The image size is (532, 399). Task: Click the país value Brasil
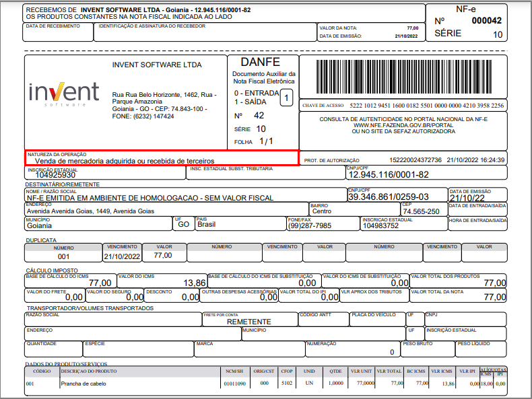[x=206, y=225]
